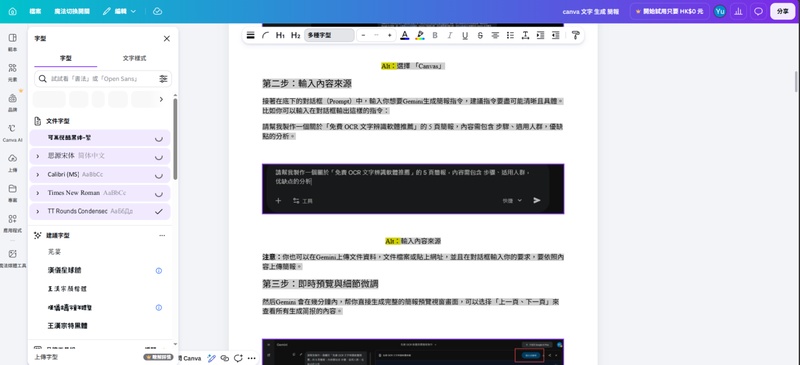Open the 範本 templates sidebar panel
The width and height of the screenshot is (800, 365).
point(13,42)
